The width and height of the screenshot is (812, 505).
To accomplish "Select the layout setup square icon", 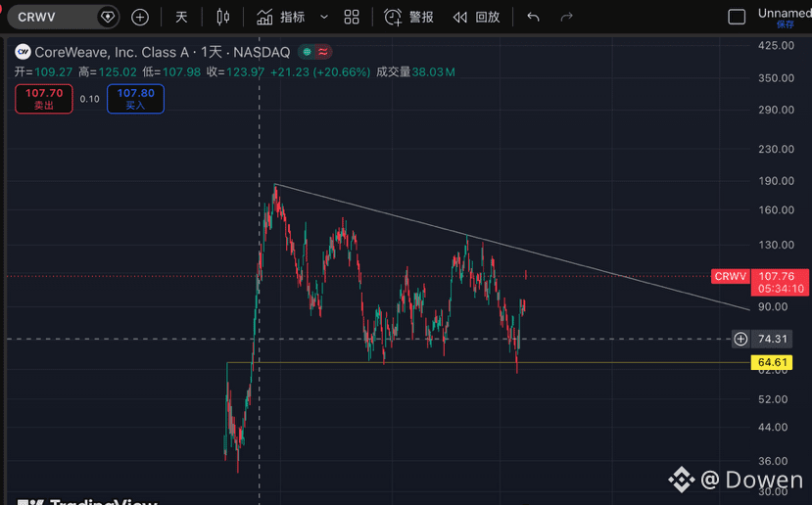I will click(x=737, y=17).
